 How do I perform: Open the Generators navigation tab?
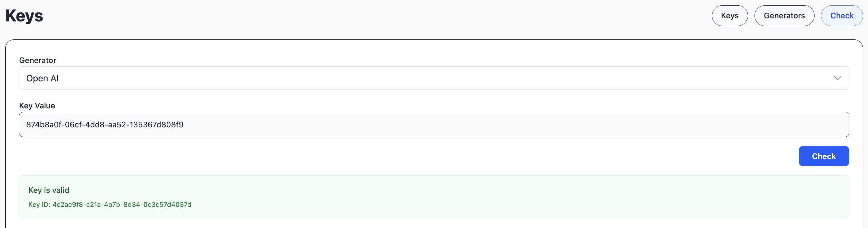click(784, 16)
